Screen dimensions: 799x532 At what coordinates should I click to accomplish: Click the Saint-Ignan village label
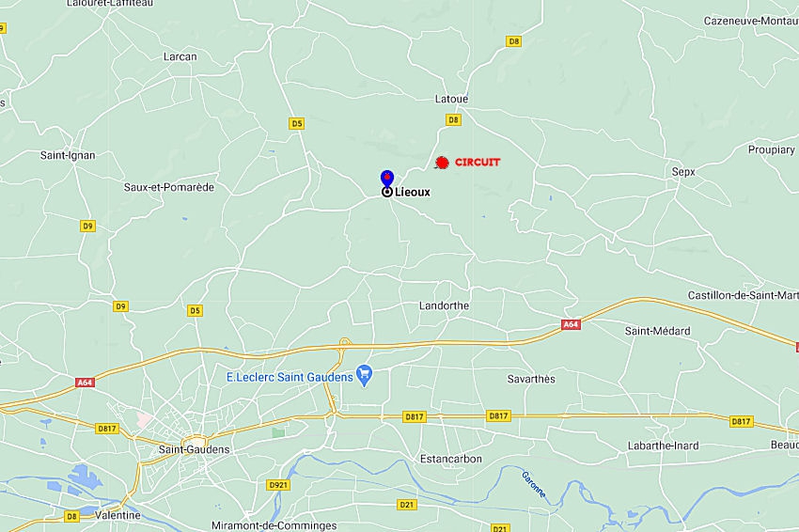click(68, 155)
